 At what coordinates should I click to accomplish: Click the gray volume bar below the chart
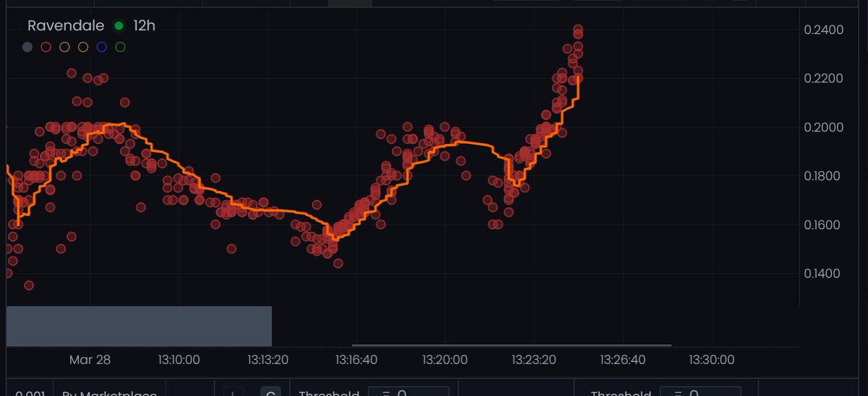[139, 326]
